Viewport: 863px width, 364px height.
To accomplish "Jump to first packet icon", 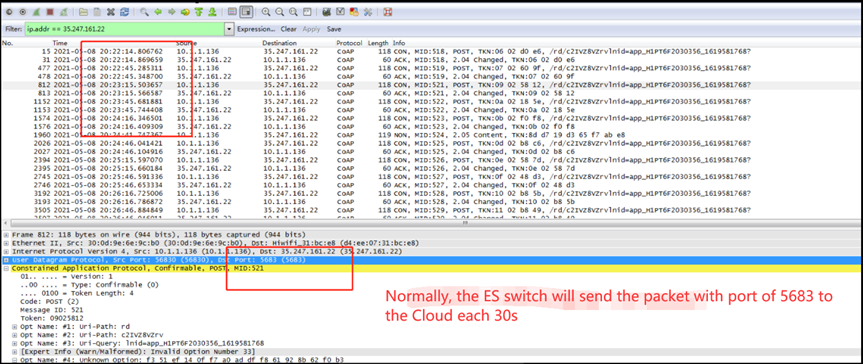I will [199, 12].
